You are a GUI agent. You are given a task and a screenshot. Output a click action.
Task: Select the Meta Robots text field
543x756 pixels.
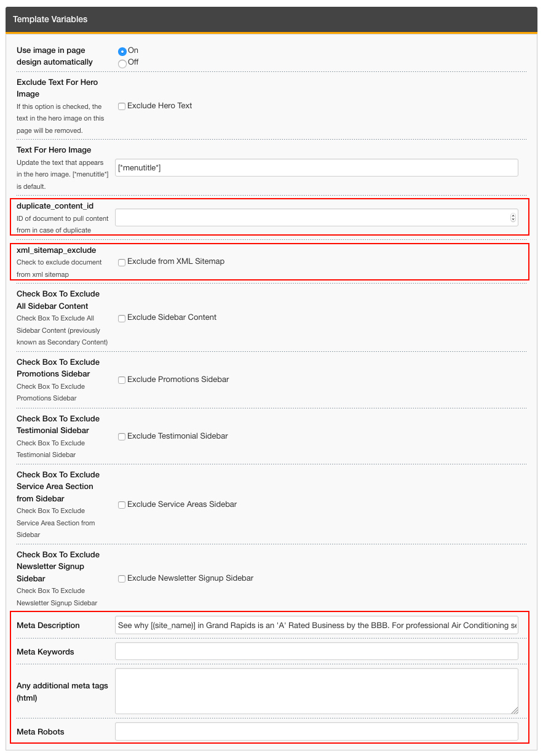[316, 731]
